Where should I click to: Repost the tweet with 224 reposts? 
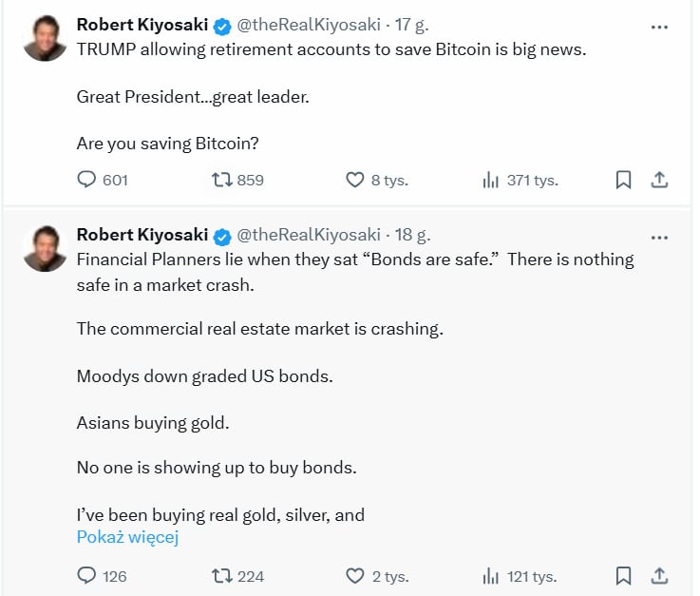pyautogui.click(x=222, y=575)
